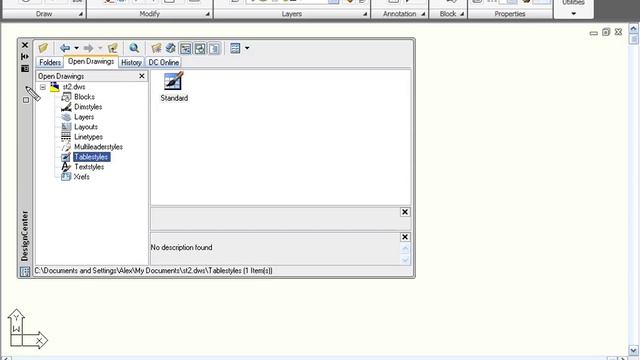This screenshot has height=360, width=640.
Task: Click the drawing area scroll down arrow
Action: 633,350
